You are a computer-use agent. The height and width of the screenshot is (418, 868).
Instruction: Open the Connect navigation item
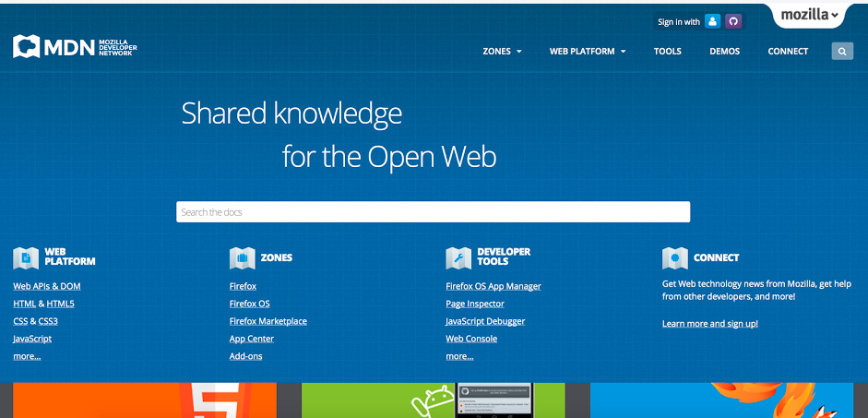[x=788, y=52]
